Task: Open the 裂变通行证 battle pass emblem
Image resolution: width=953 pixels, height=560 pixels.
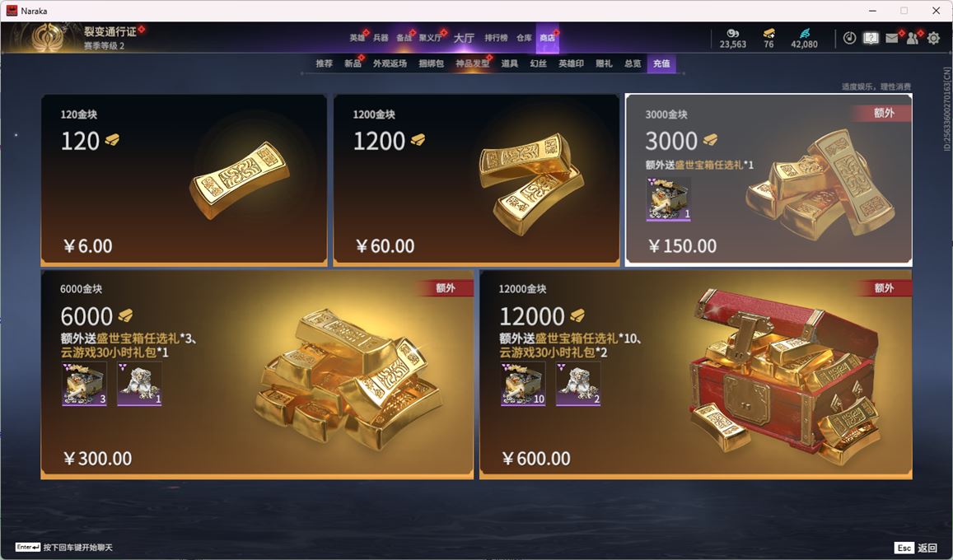Action: pyautogui.click(x=49, y=38)
